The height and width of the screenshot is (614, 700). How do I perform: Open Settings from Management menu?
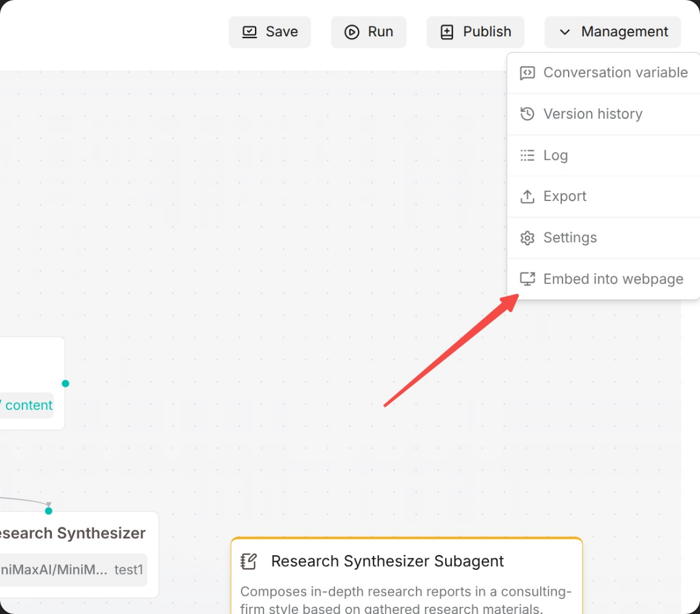604,237
